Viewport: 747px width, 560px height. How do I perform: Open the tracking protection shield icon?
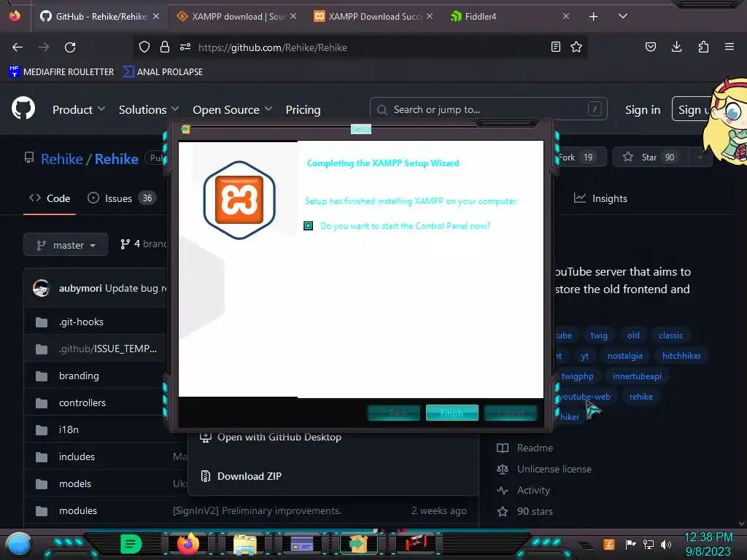click(144, 47)
